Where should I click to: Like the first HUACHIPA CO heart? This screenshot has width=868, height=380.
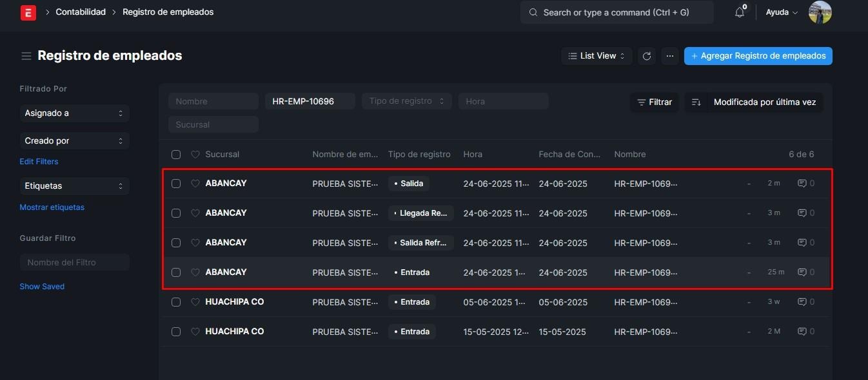tap(195, 302)
